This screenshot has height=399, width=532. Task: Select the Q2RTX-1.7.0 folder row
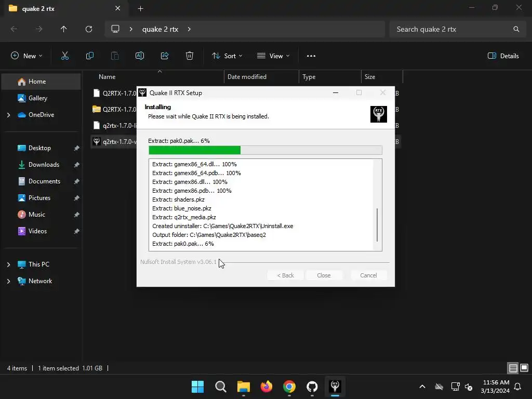pyautogui.click(x=114, y=109)
